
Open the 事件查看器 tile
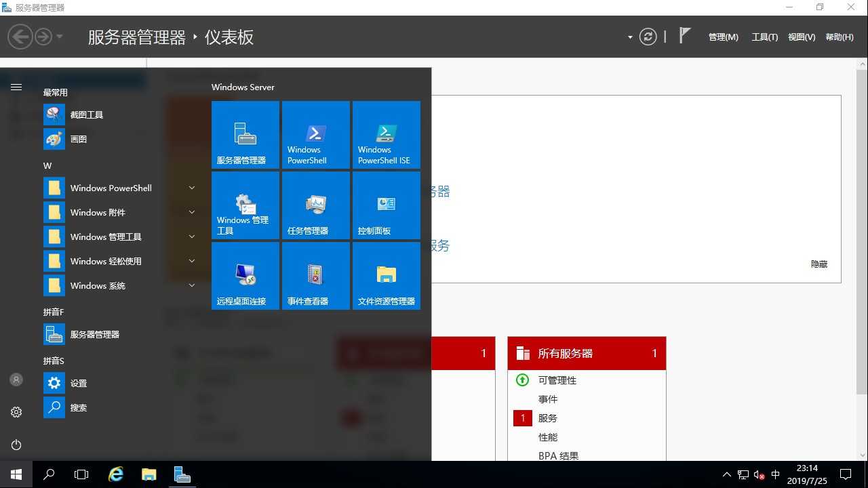tap(316, 276)
